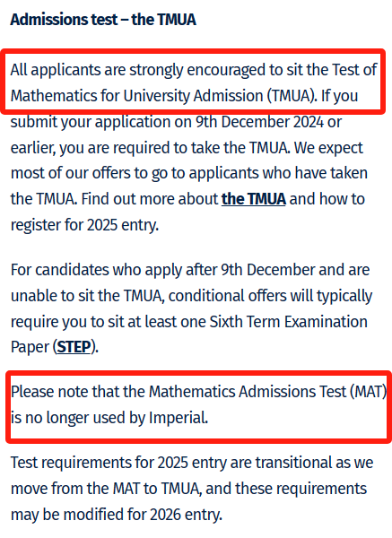Click the red box about MAT no longer used

pos(199,406)
